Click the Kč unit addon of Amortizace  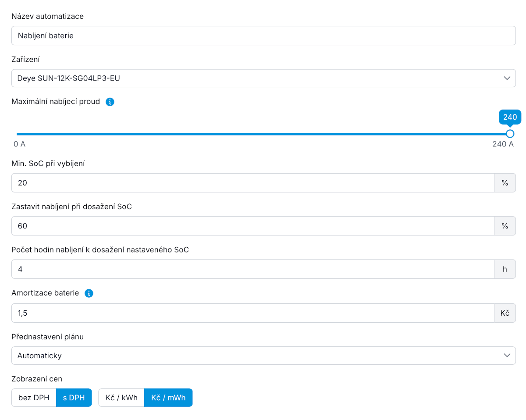(x=505, y=313)
